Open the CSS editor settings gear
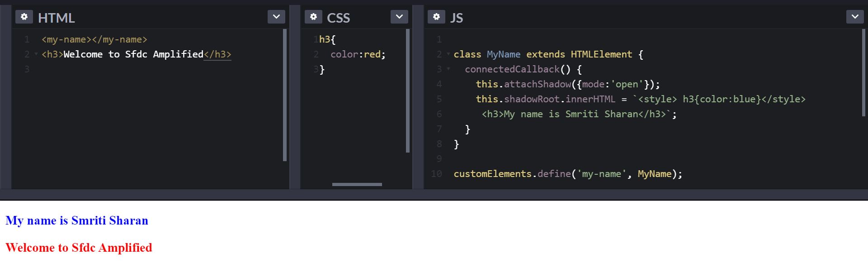The width and height of the screenshot is (868, 268). [313, 17]
